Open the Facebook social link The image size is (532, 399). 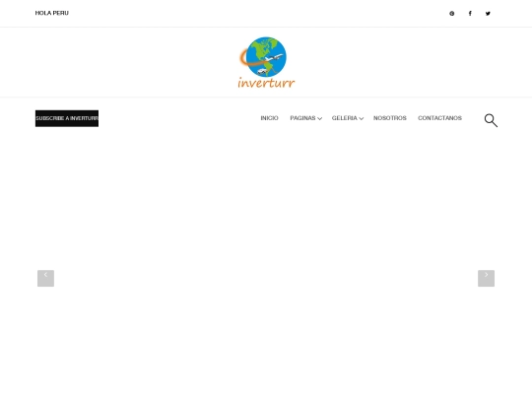[x=470, y=13]
